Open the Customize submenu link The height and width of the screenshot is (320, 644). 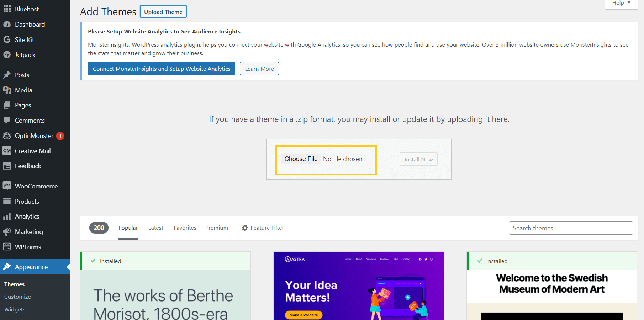17,297
